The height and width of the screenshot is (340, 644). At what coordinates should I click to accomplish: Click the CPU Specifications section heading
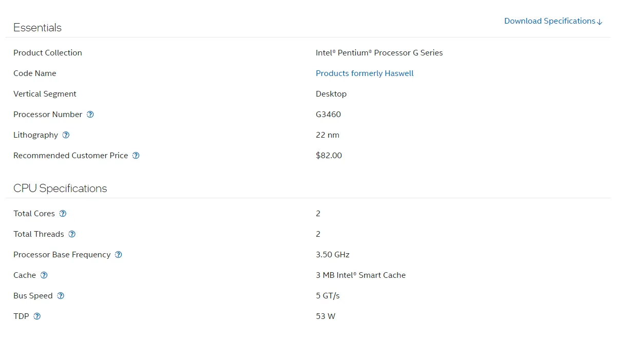60,188
